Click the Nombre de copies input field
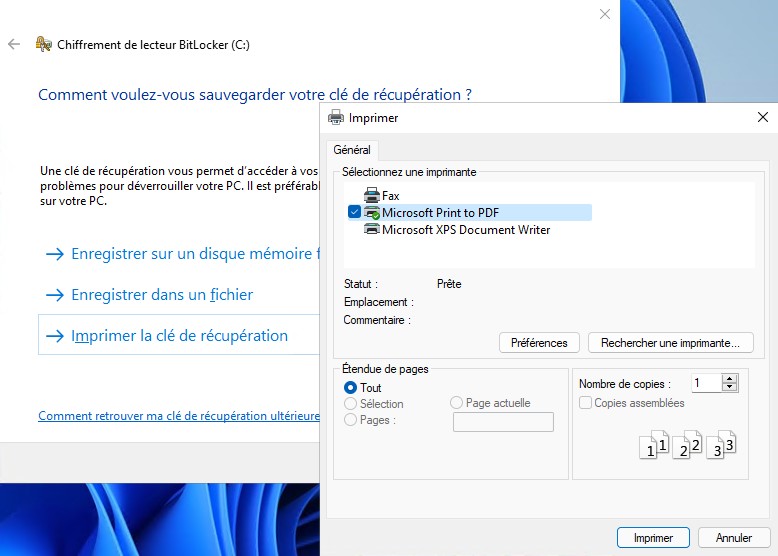Image resolution: width=778 pixels, height=556 pixels. click(x=707, y=383)
